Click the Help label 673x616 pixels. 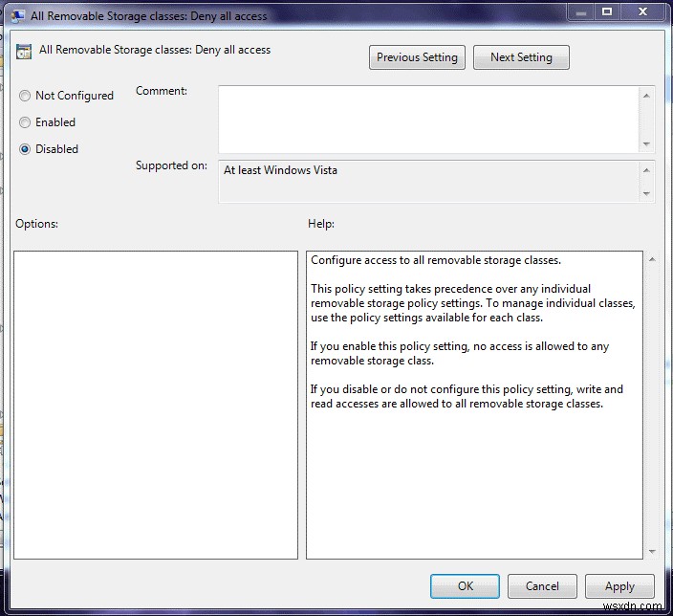point(321,224)
